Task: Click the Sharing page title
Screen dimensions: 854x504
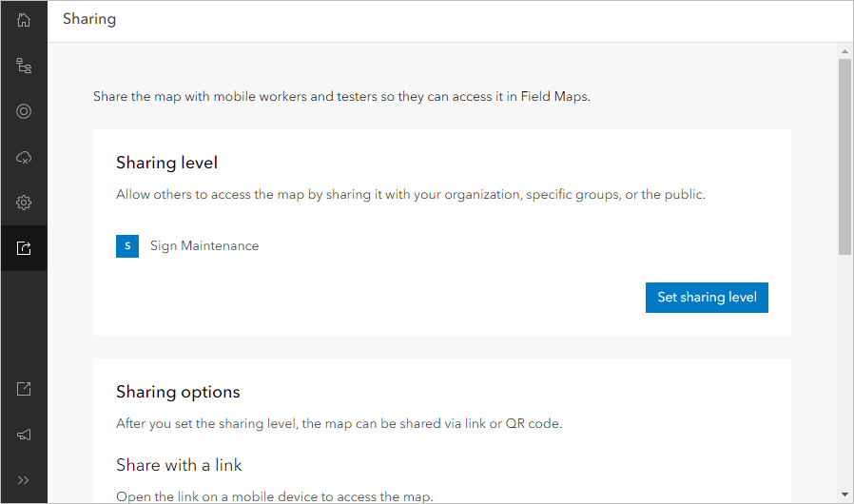Action: click(x=89, y=20)
